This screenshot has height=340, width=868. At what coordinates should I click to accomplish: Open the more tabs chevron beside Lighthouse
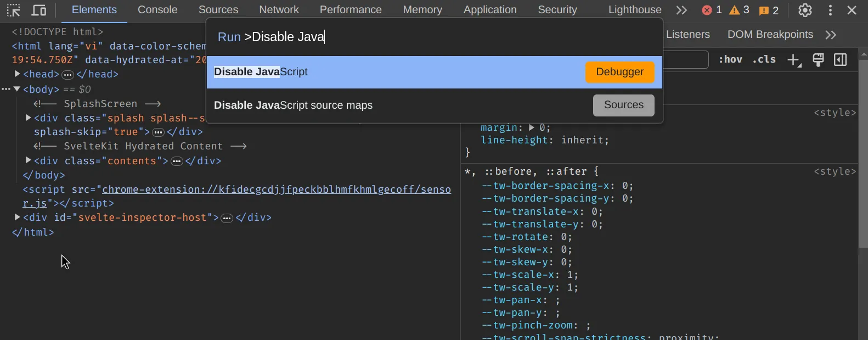click(681, 10)
